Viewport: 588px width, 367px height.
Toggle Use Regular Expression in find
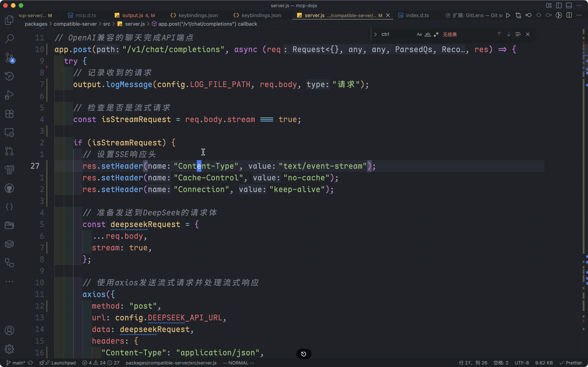pos(436,34)
